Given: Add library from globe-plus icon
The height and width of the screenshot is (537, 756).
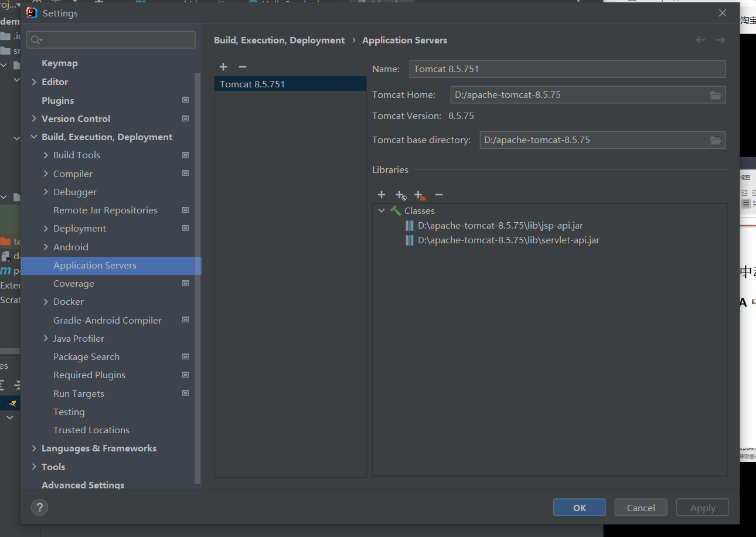Looking at the screenshot, I should point(401,195).
